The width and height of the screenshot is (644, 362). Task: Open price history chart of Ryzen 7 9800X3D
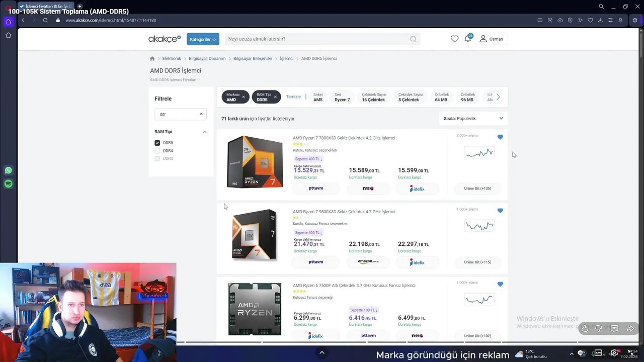[x=479, y=226]
